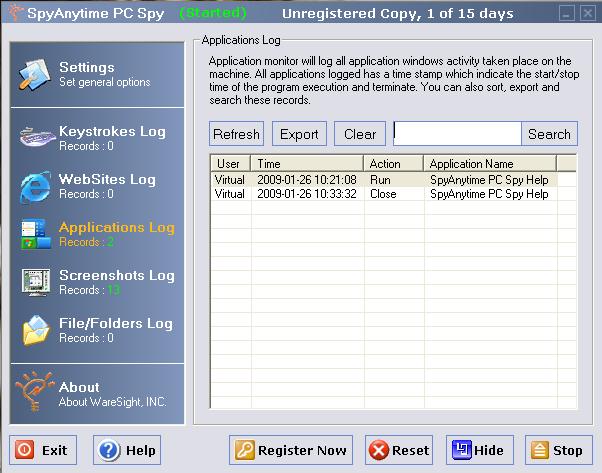The image size is (602, 473).
Task: Click Register Now label
Action: (x=302, y=450)
